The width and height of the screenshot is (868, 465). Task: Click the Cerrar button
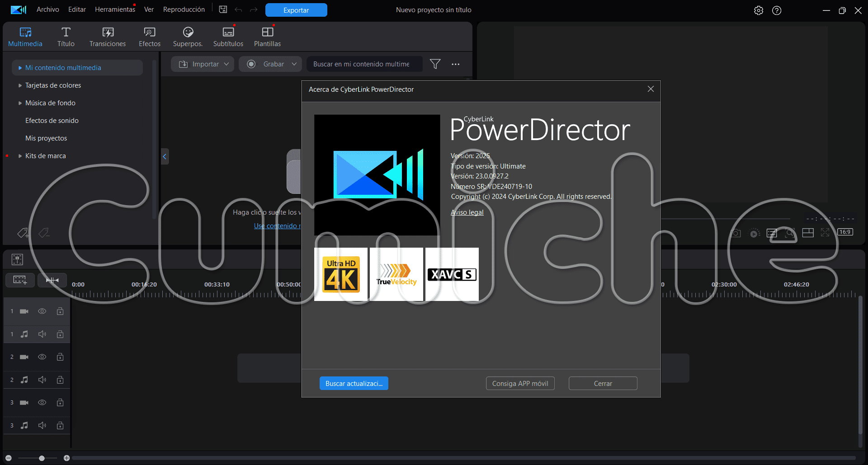pos(603,383)
